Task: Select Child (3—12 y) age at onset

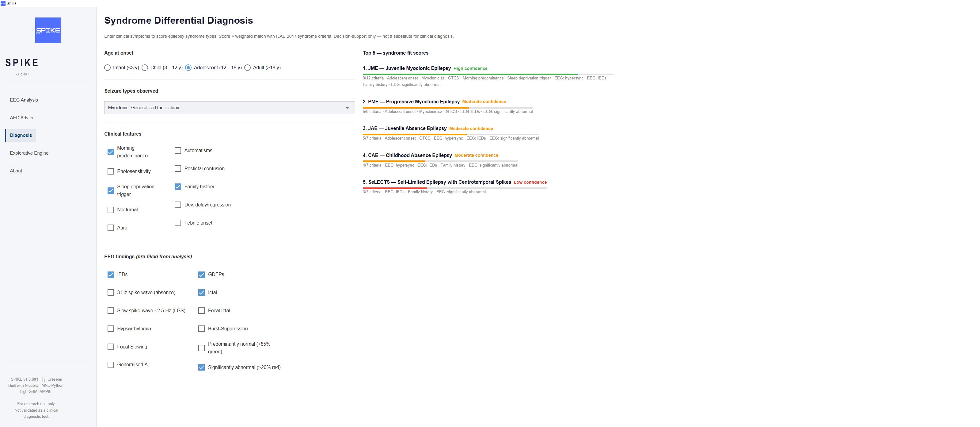Action: coord(145,68)
